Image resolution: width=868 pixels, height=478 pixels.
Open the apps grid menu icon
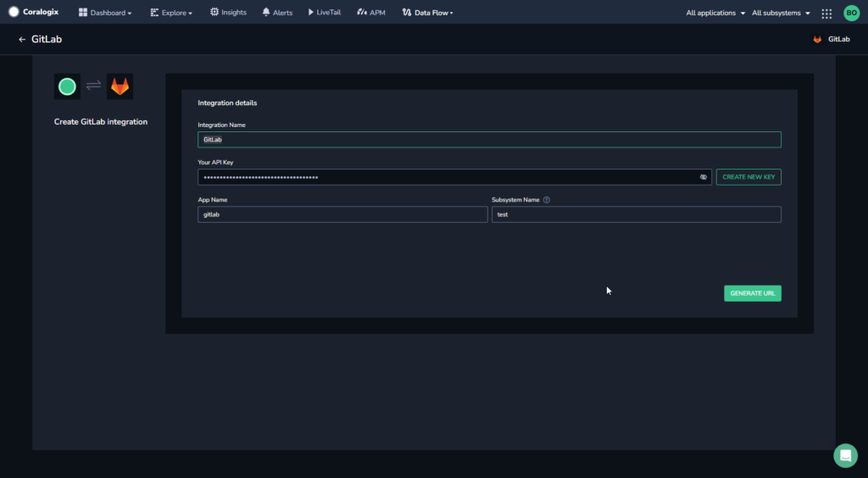point(826,14)
